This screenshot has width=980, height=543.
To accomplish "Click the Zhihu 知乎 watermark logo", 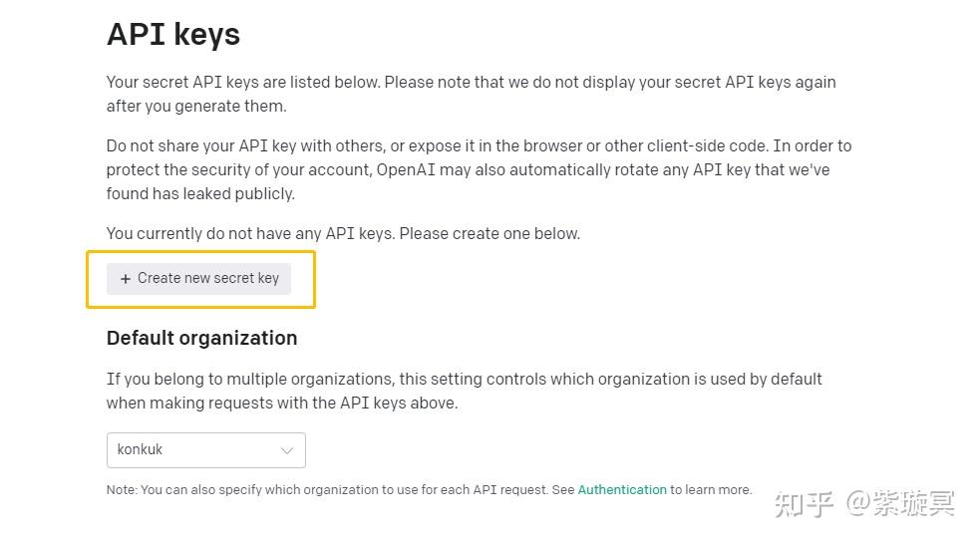I will (x=804, y=504).
